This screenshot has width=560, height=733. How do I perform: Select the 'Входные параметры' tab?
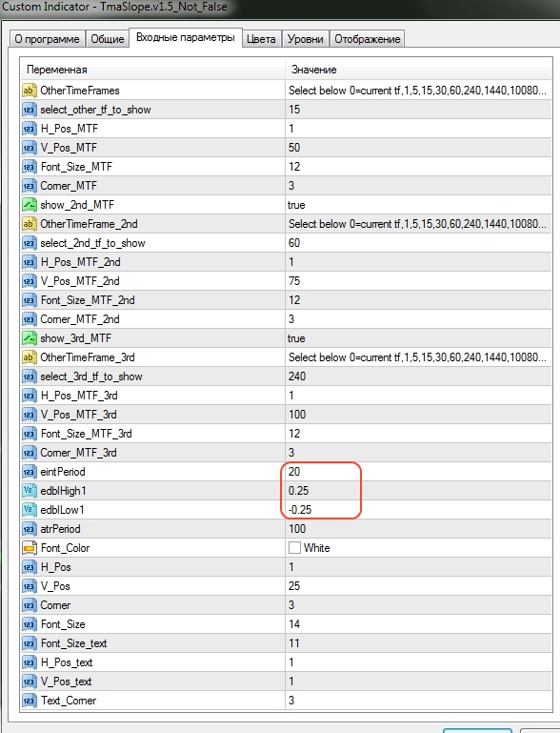(186, 38)
